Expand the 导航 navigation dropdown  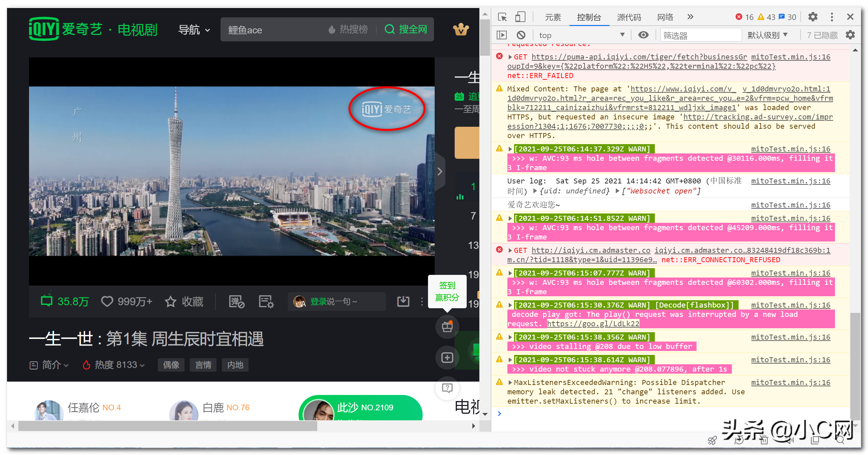click(x=194, y=30)
